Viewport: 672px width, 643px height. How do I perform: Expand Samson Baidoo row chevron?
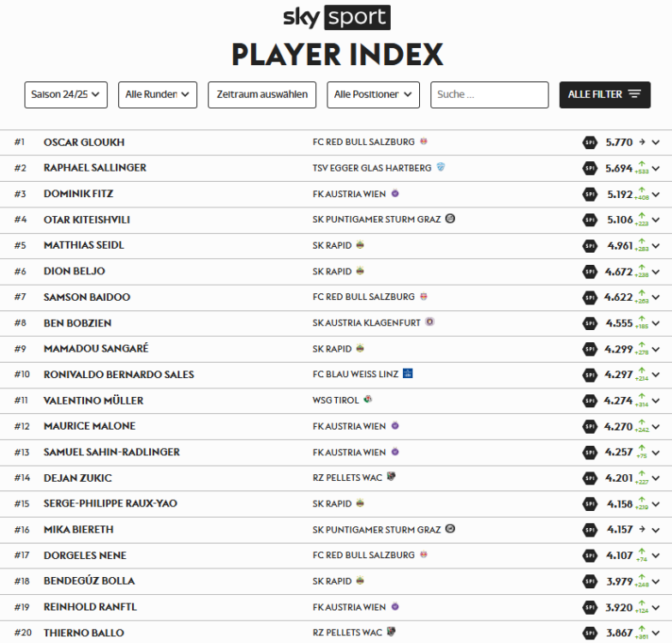(x=656, y=297)
